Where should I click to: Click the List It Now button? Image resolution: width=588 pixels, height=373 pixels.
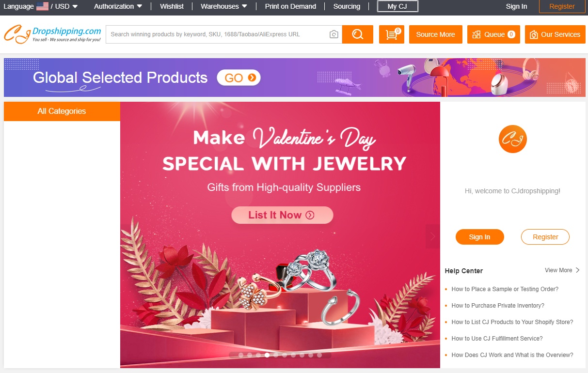point(282,215)
